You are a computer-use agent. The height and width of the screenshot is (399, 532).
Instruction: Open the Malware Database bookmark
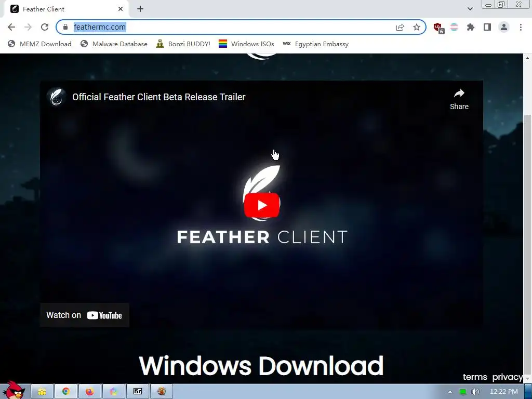tap(114, 44)
